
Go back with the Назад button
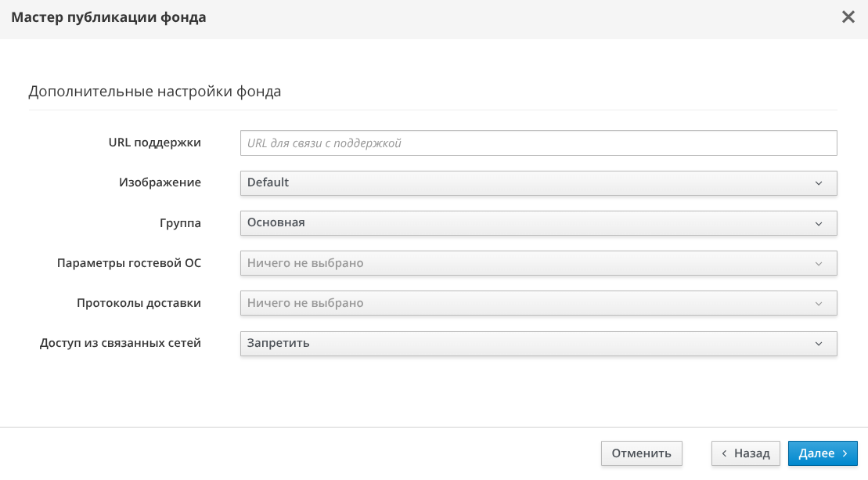pos(745,453)
